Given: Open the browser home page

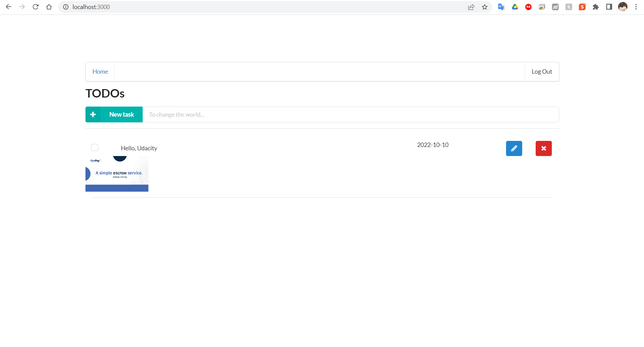Looking at the screenshot, I should point(49,7).
